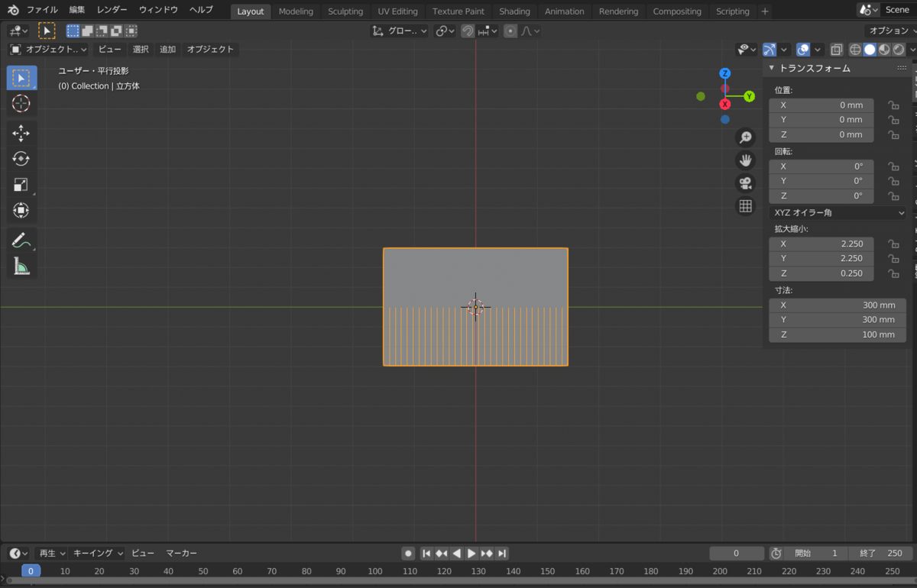Screen dimensions: 917x588
Task: Choose the Move tool
Action: [x=21, y=134]
